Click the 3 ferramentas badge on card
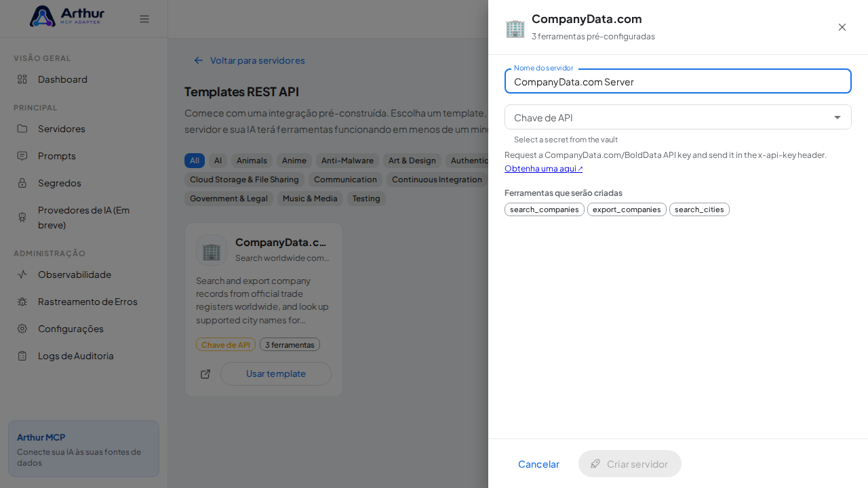Screen dimensions: 868x488 [x=290, y=344]
